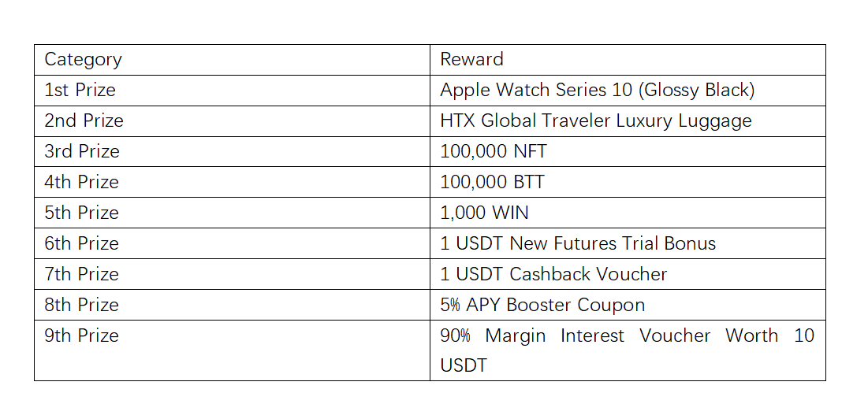Select the 4th Prize cell
The width and height of the screenshot is (868, 404).
82,183
